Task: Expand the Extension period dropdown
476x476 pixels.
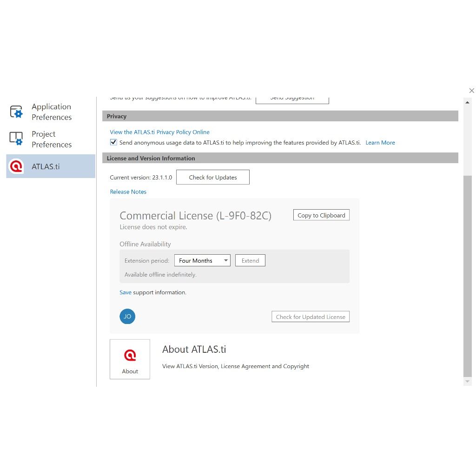Action: tap(202, 261)
